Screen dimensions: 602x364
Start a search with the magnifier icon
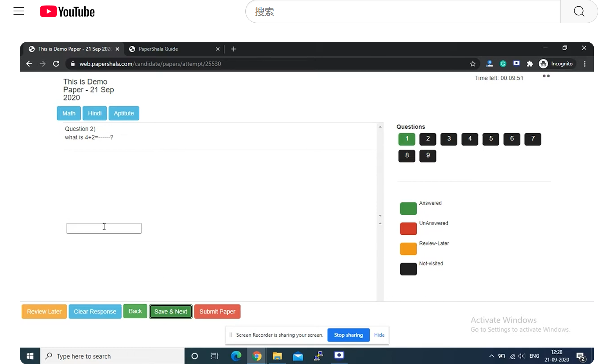579,11
